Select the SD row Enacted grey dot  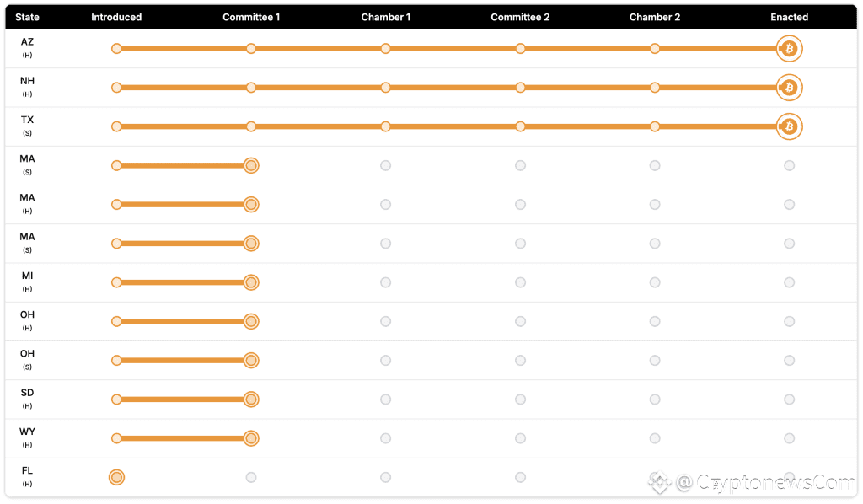pos(789,399)
